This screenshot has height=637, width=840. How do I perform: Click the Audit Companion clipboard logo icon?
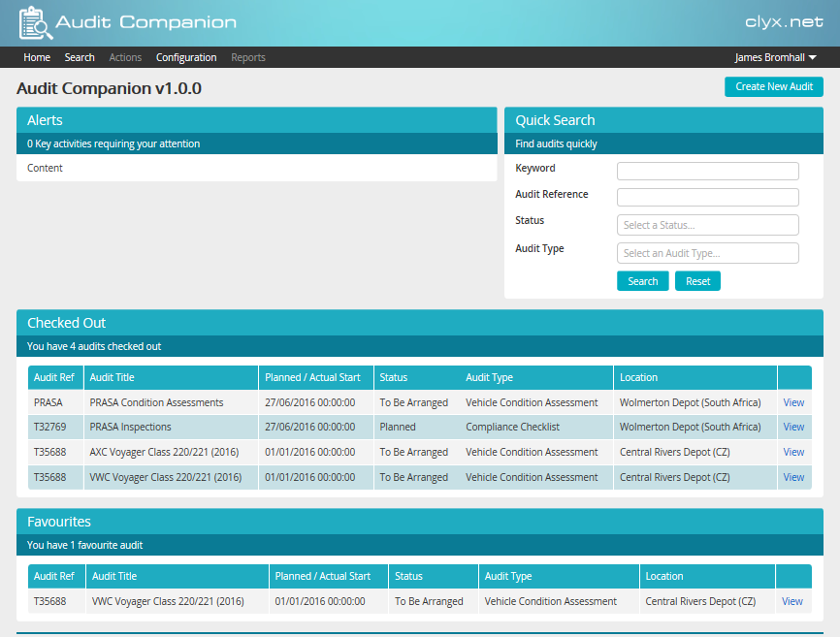(x=35, y=22)
